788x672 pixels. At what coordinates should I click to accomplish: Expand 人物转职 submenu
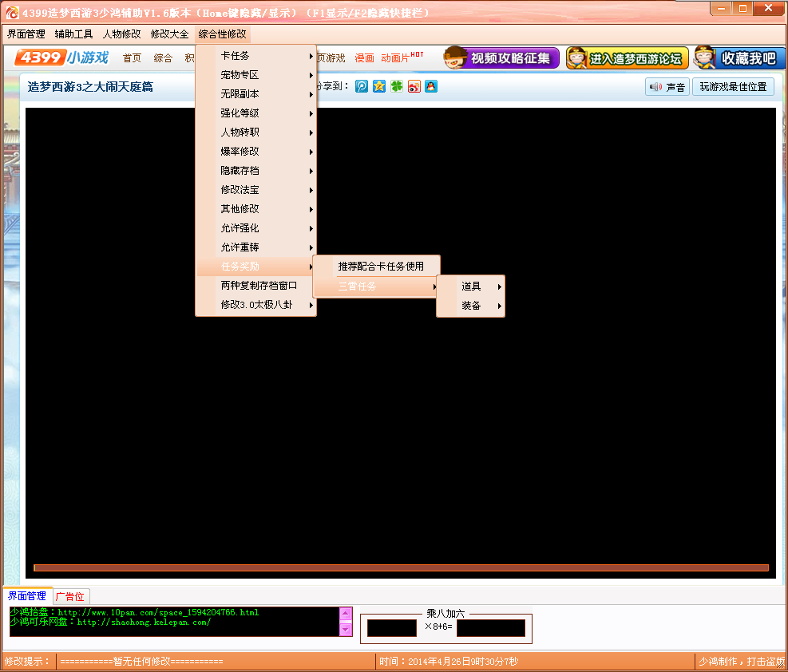[x=256, y=132]
